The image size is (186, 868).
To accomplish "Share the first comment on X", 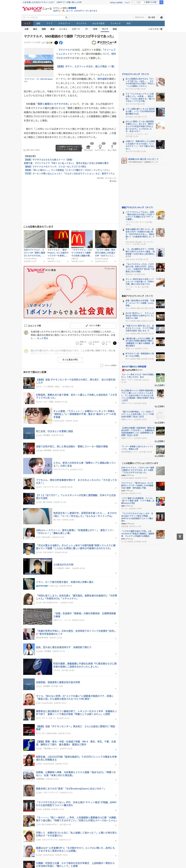I will (x=115, y=343).
